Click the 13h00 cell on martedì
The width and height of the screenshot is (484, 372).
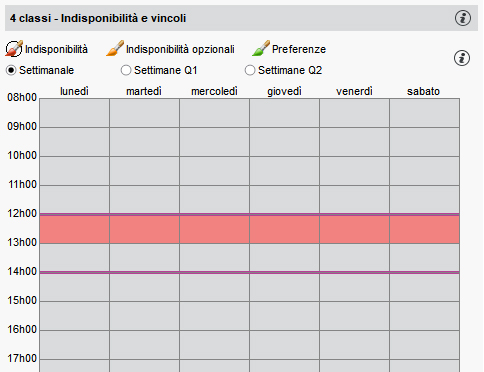(x=144, y=257)
